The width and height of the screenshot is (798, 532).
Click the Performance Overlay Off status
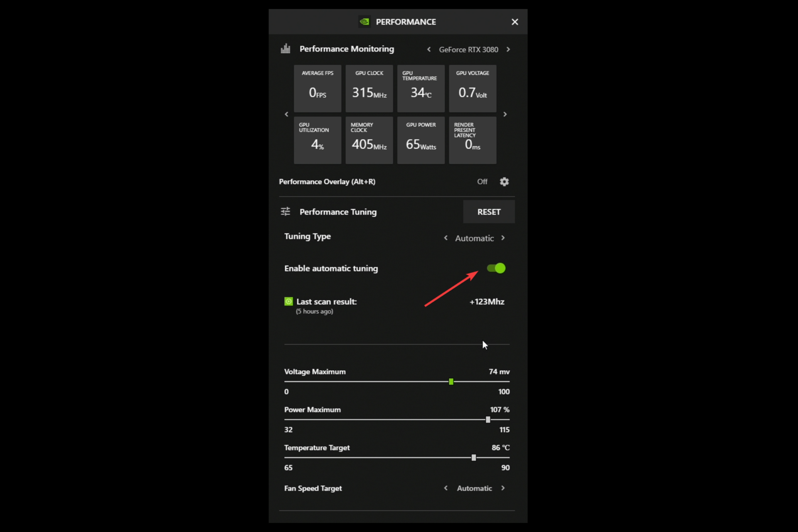pyautogui.click(x=482, y=182)
